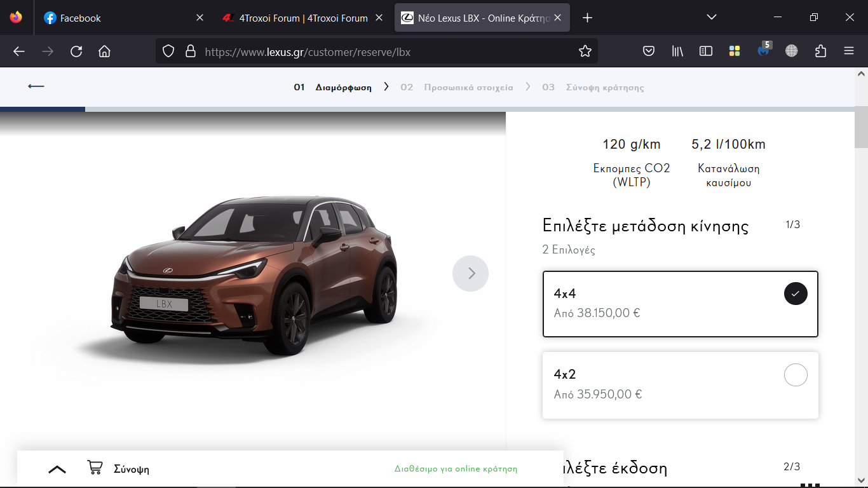The height and width of the screenshot is (488, 868).
Task: Click the Firefox logo icon
Action: (x=16, y=18)
